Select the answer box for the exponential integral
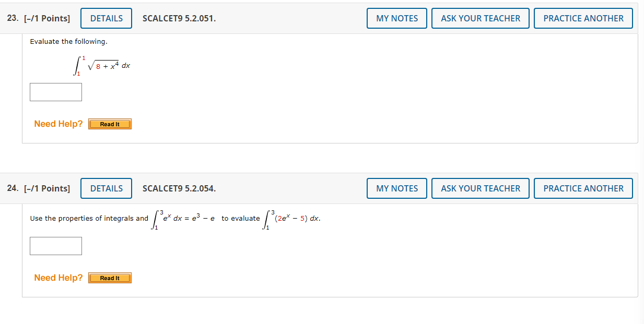The image size is (644, 324). tap(55, 246)
